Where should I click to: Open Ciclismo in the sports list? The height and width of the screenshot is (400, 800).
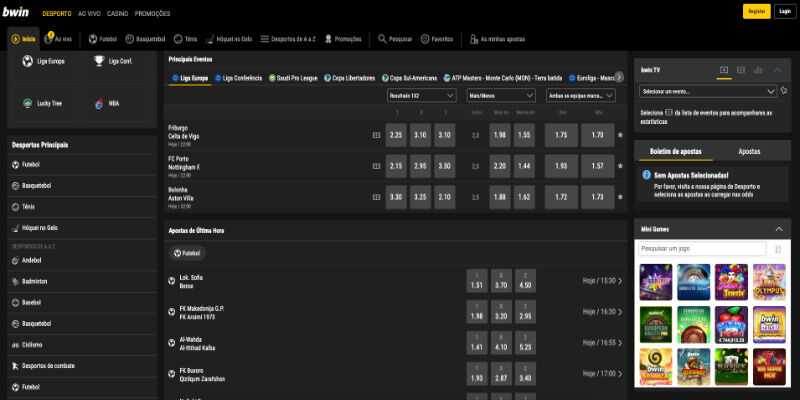coord(82,345)
